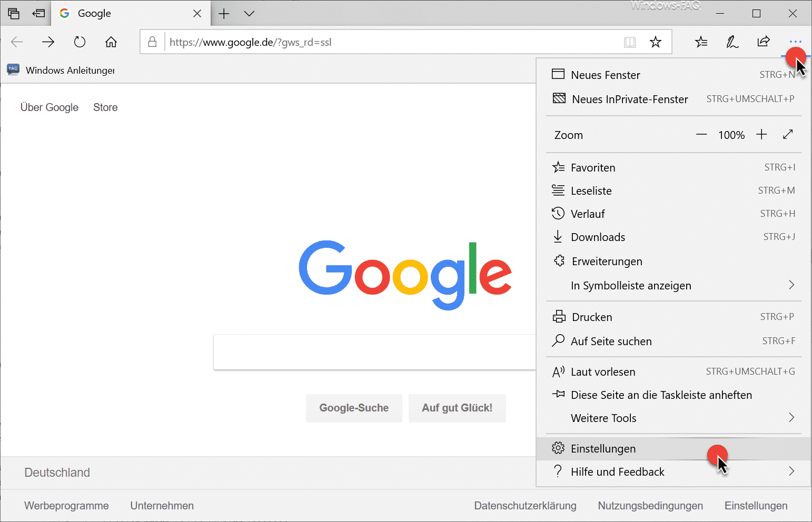Image resolution: width=812 pixels, height=522 pixels.
Task: Select Auf Seite suchen menu entry
Action: (674, 341)
